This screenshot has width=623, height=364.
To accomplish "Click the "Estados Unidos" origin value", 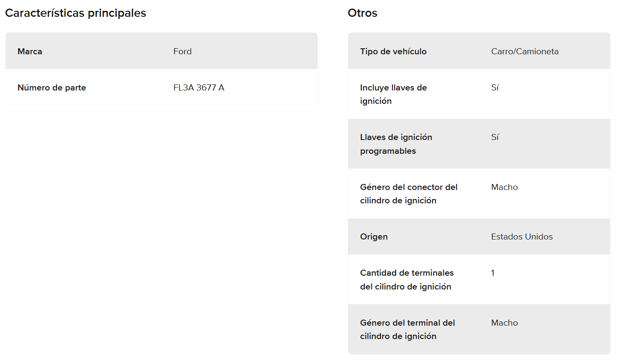I will (x=521, y=236).
